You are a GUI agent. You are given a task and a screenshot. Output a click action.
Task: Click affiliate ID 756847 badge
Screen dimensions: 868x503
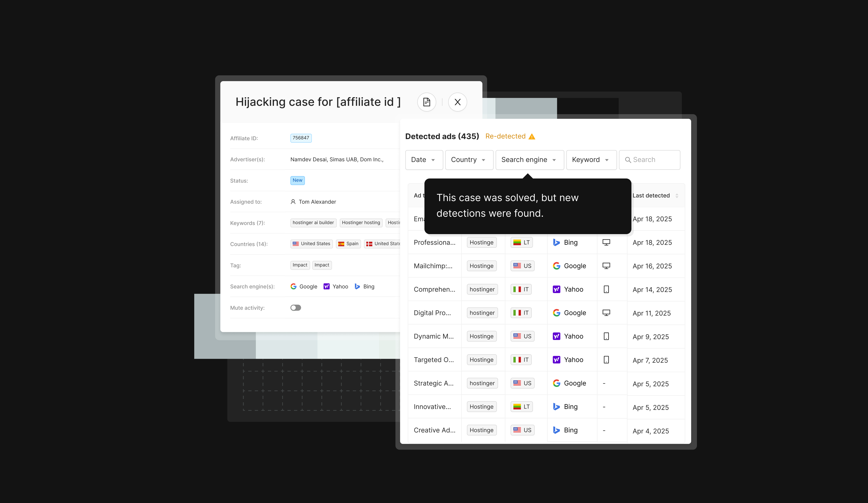(x=301, y=138)
